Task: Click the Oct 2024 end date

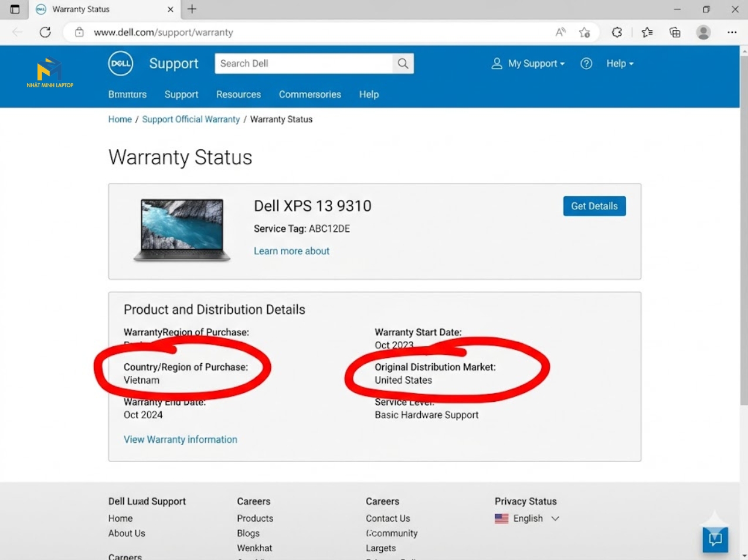Action: coord(143,415)
